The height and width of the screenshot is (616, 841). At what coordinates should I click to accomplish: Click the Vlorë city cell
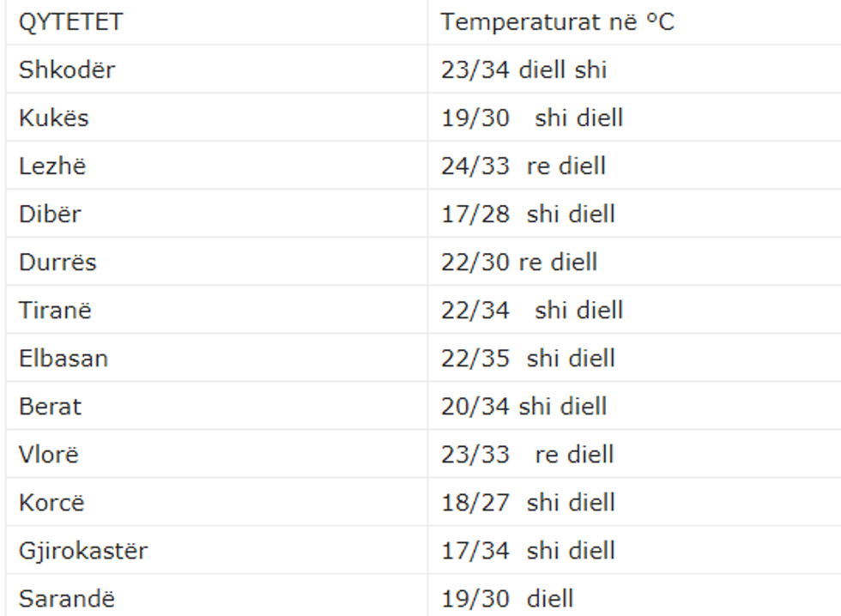click(48, 454)
